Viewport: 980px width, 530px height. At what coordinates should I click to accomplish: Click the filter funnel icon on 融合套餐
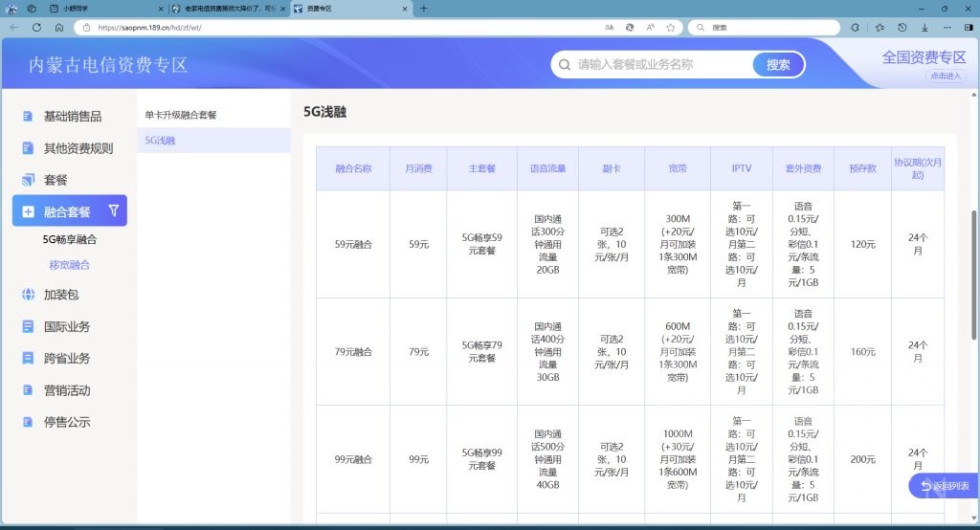[x=114, y=211]
